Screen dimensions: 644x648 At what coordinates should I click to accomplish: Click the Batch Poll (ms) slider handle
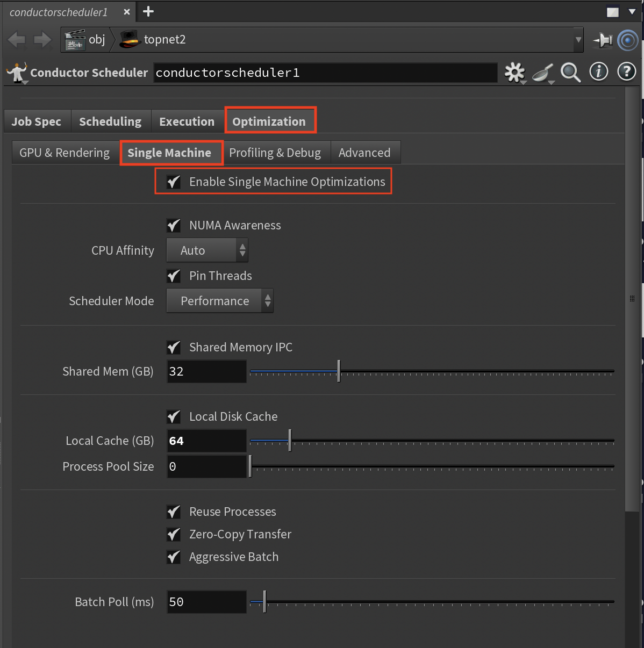264,602
